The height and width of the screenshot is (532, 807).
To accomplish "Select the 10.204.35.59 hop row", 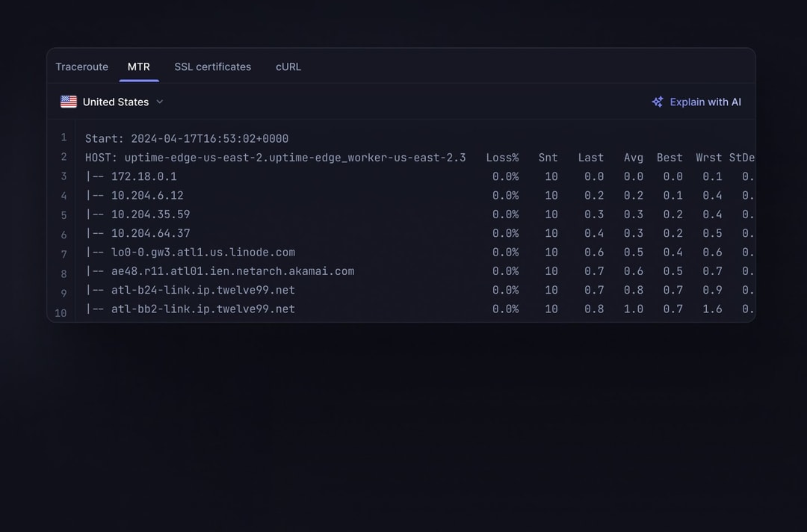I will click(x=150, y=214).
